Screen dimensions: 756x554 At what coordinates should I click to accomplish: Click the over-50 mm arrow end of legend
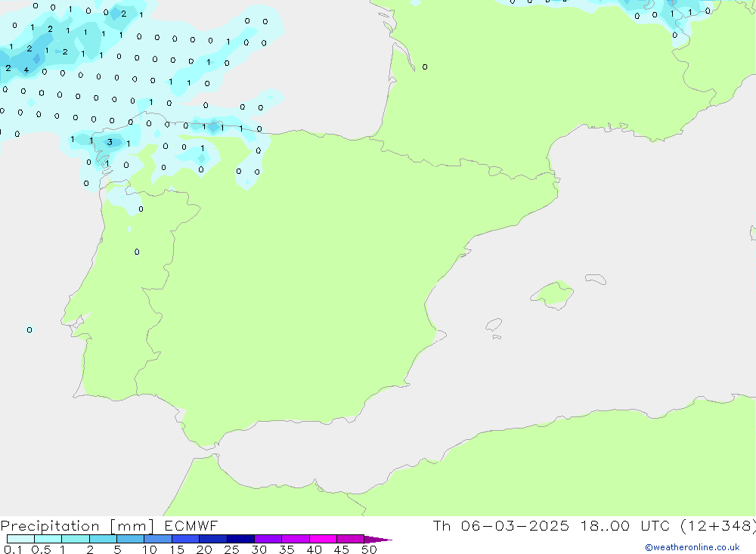(378, 540)
